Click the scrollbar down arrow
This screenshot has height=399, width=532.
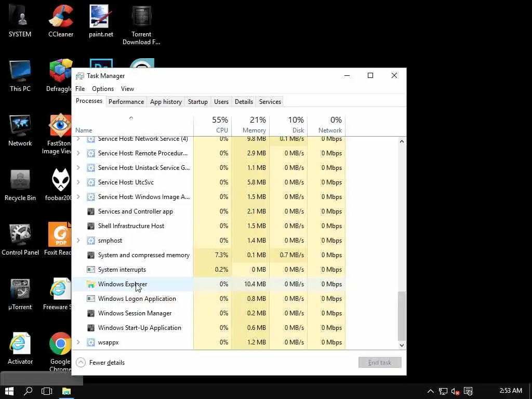[x=402, y=345]
